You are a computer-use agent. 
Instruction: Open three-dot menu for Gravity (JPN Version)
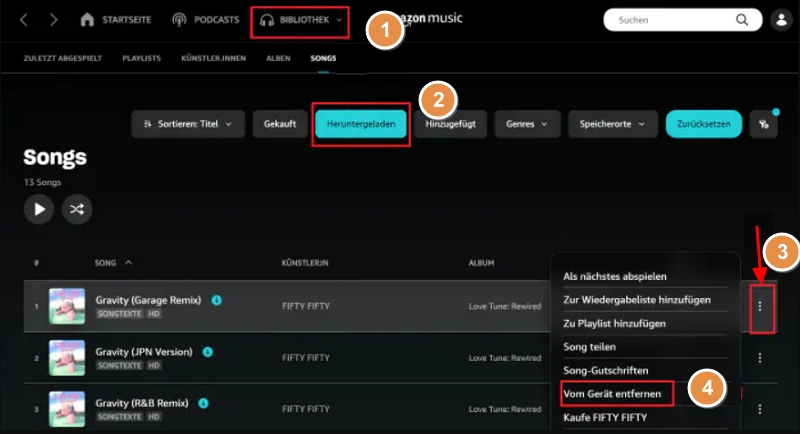tap(760, 358)
